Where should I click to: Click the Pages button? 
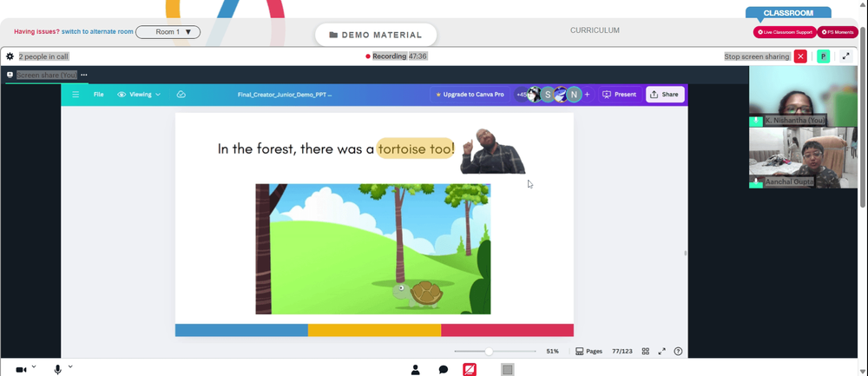589,351
